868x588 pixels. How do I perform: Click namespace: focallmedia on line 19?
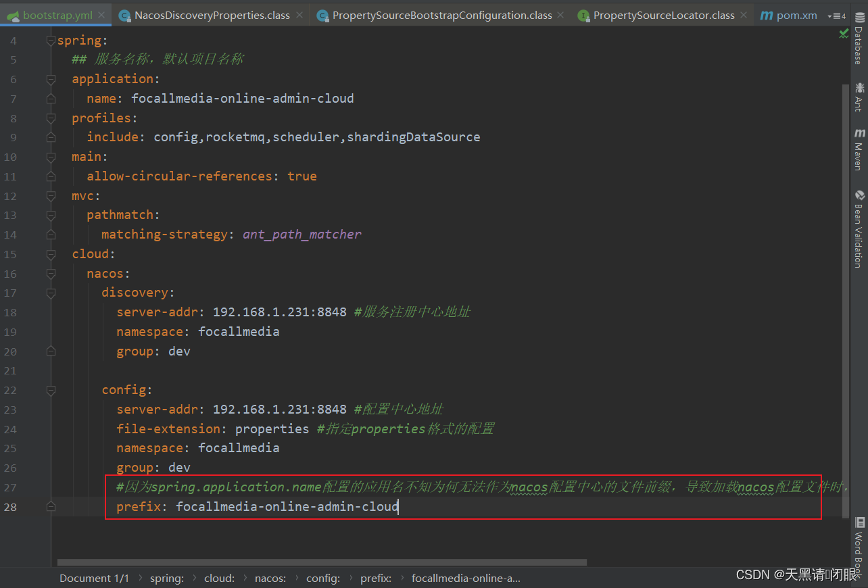pyautogui.click(x=198, y=332)
